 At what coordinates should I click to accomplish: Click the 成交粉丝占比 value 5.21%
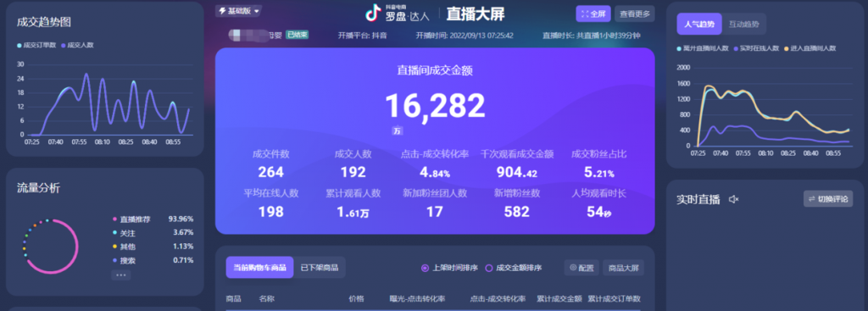[x=599, y=172]
